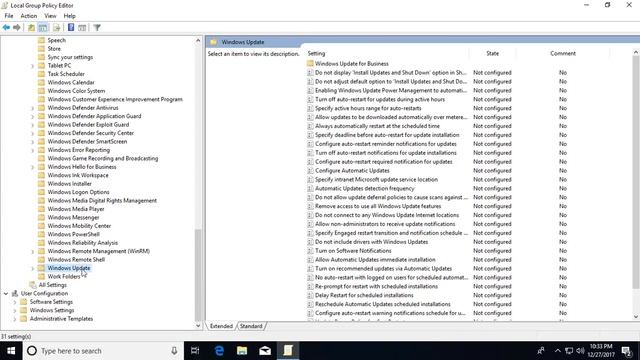
Task: Sort by the State column header
Action: (x=492, y=53)
